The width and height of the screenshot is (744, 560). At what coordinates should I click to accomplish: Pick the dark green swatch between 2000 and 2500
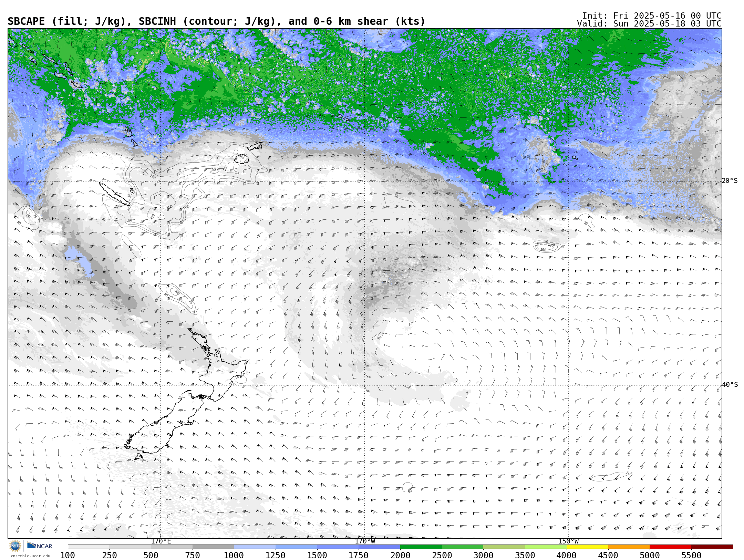(x=421, y=547)
